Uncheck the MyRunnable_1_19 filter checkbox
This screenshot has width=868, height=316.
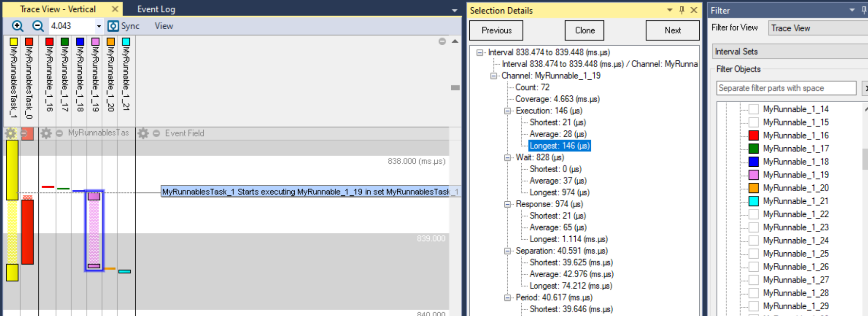(754, 175)
